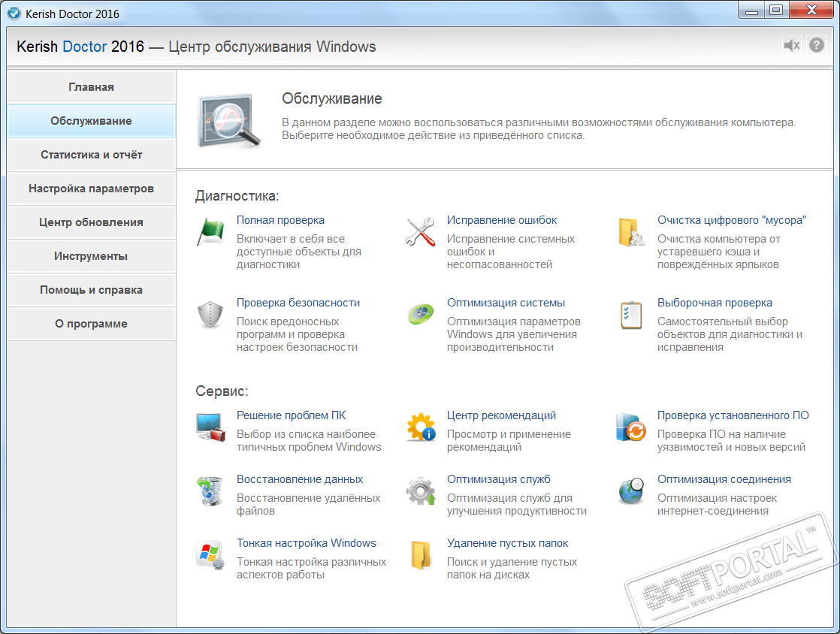Click the gear icon for Центр рекомендаций
840x634 pixels.
pyautogui.click(x=421, y=427)
